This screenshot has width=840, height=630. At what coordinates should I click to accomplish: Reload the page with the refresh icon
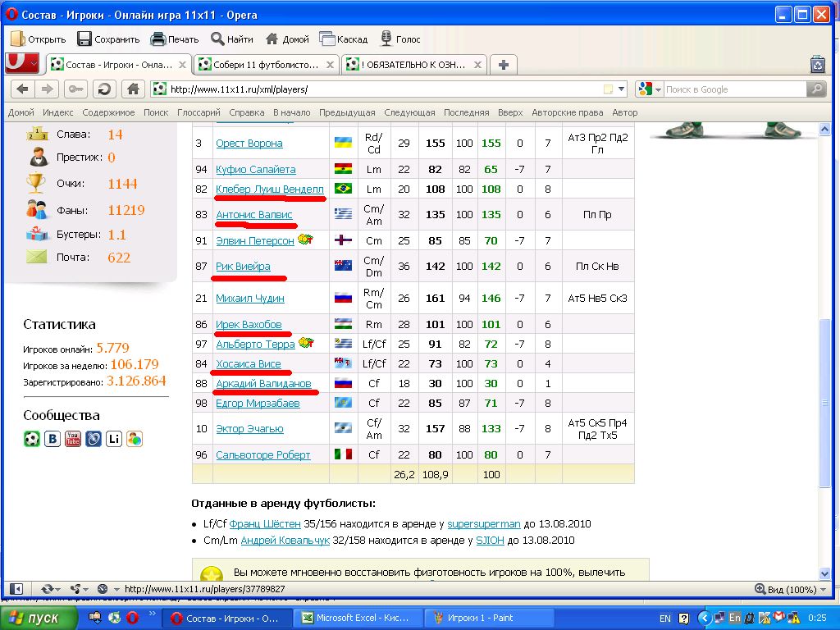click(104, 89)
